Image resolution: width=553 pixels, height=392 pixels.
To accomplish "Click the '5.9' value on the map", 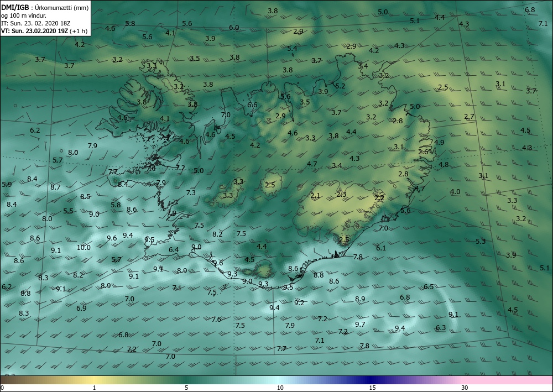I will [x=7, y=184].
